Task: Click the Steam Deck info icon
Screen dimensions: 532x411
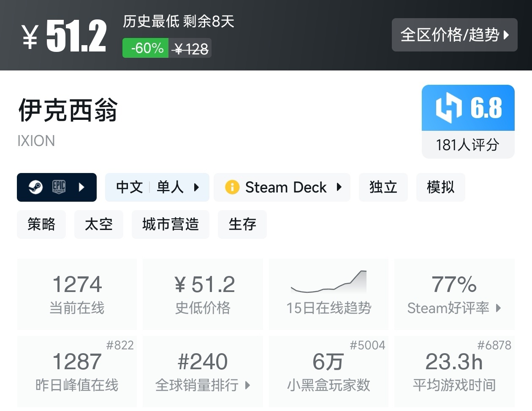Action: [x=232, y=187]
